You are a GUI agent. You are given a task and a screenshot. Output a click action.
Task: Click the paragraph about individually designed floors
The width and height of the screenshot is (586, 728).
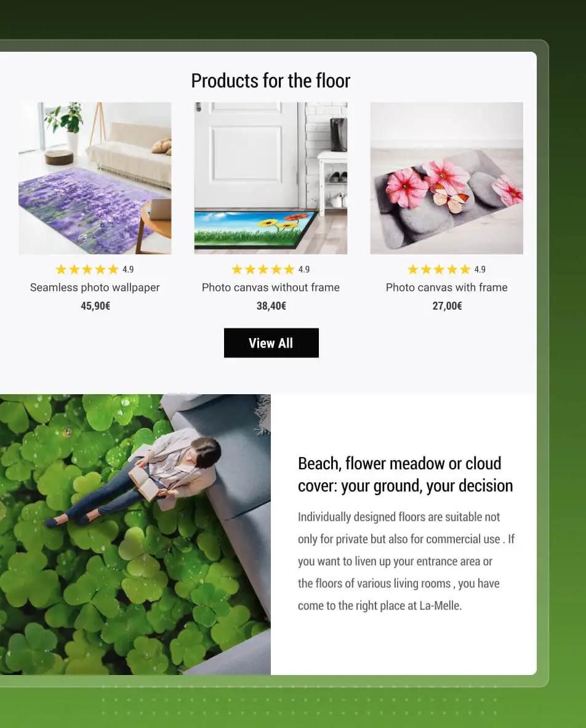pyautogui.click(x=406, y=561)
